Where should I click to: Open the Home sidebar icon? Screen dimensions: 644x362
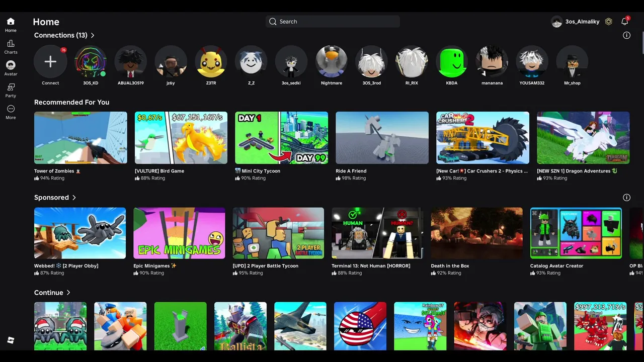pyautogui.click(x=11, y=25)
